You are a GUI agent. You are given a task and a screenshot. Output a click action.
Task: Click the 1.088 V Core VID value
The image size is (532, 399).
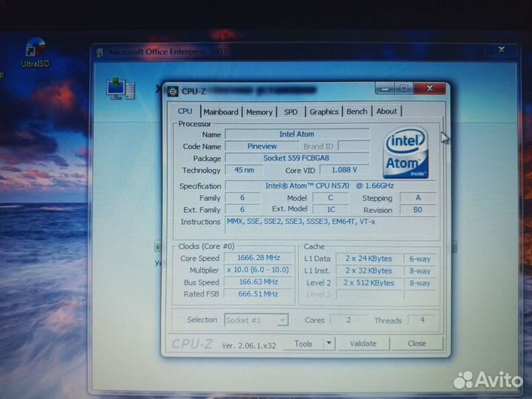pos(344,170)
